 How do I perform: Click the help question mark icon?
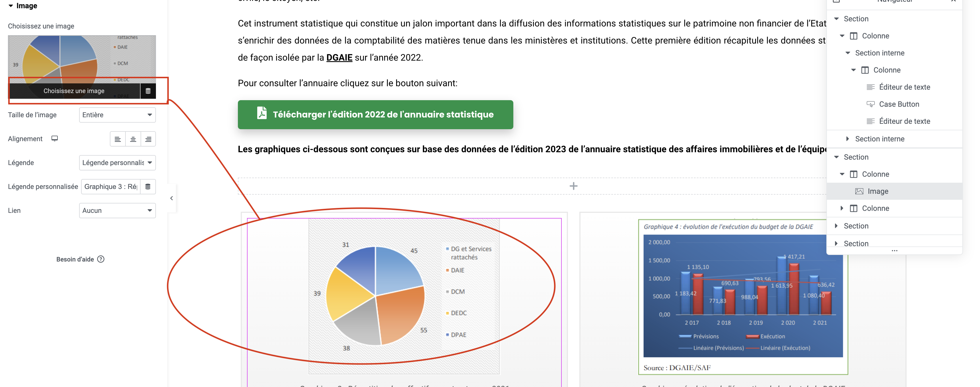pos(100,259)
